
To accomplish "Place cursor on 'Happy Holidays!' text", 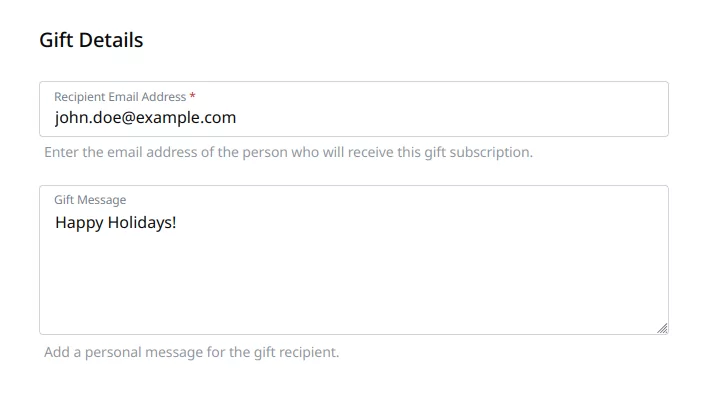I will (x=116, y=222).
